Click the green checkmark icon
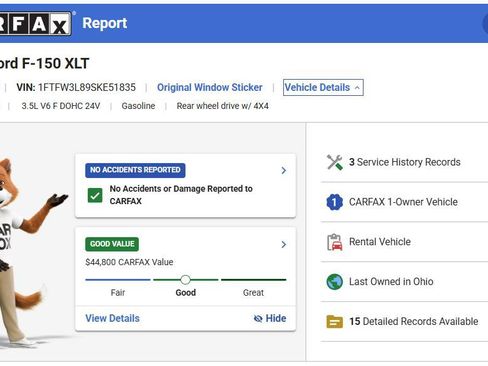This screenshot has width=488, height=366. [95, 195]
